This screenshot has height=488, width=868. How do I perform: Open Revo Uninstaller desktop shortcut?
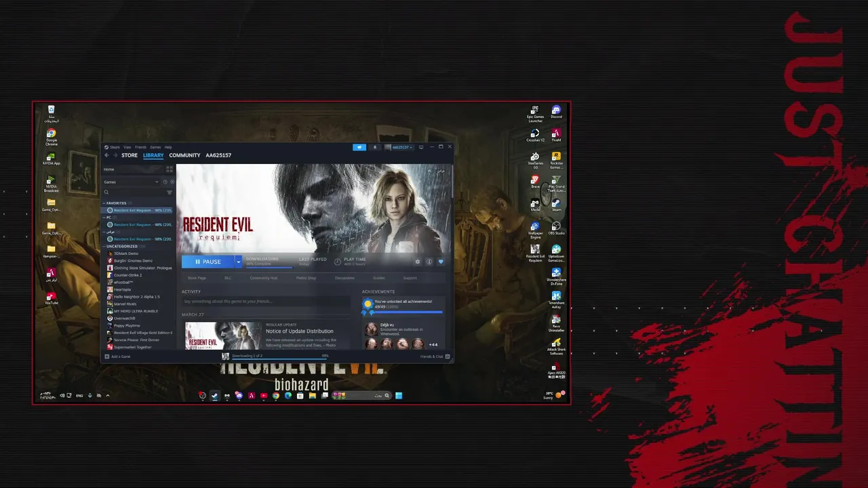(556, 323)
